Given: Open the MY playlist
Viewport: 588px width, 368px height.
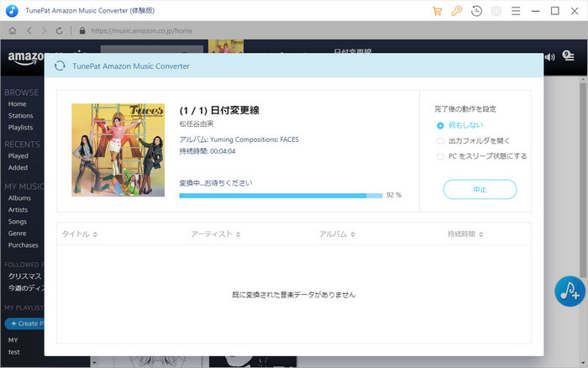Looking at the screenshot, I should click(13, 340).
